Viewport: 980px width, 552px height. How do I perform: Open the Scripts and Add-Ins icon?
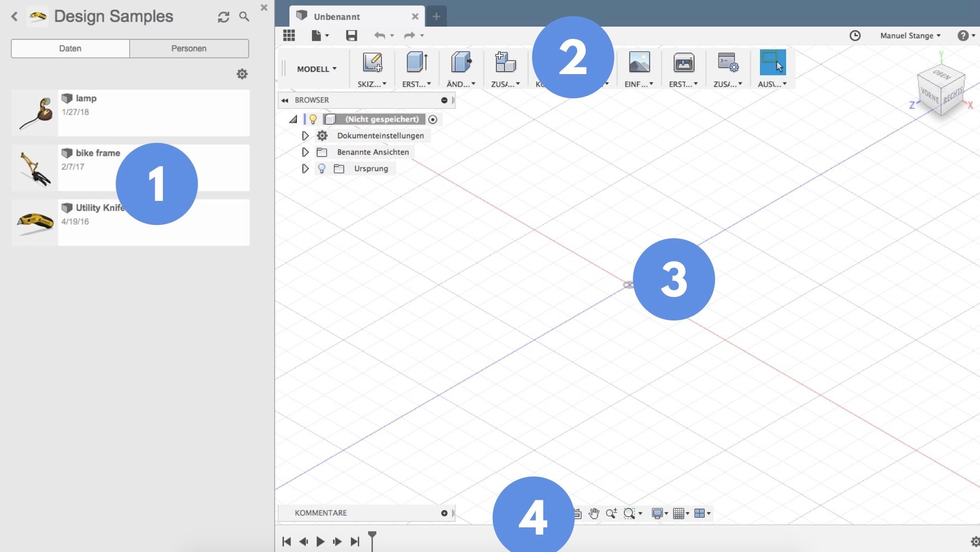coord(728,62)
